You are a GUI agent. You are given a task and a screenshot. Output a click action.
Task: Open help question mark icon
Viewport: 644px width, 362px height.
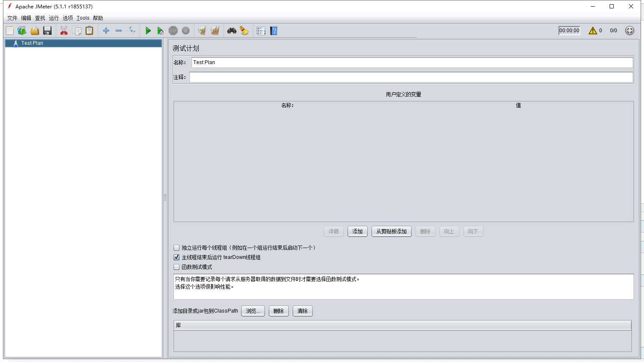(x=274, y=31)
